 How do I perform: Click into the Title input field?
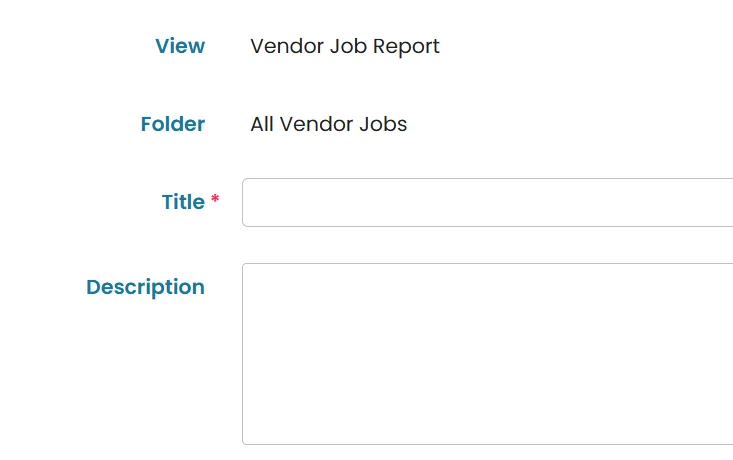pos(488,202)
